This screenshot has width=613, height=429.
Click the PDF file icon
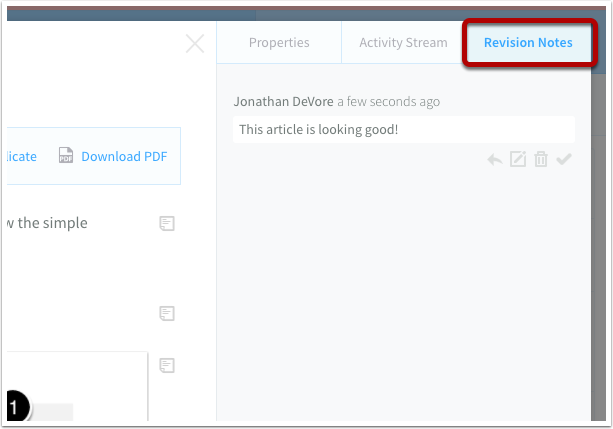[x=66, y=155]
